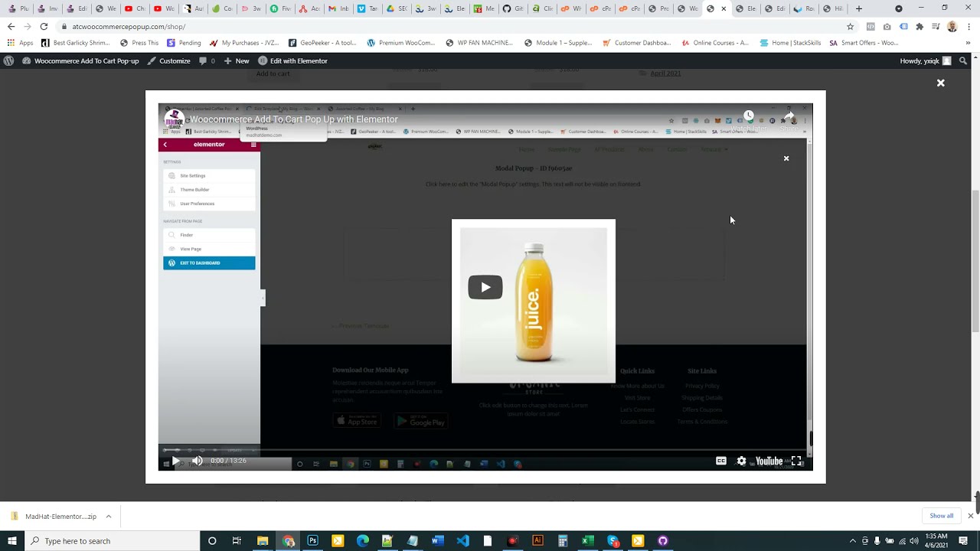Open the Press This bookmark
Screen dimensions: 980x551
click(x=139, y=43)
